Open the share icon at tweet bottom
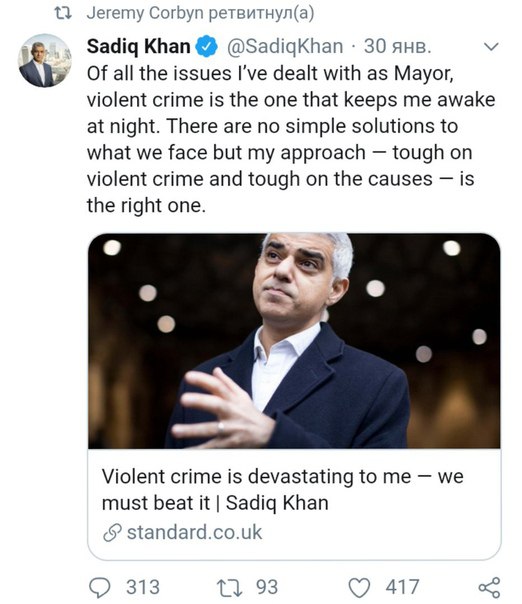Viewport: 522px width, 604px height. [x=489, y=588]
